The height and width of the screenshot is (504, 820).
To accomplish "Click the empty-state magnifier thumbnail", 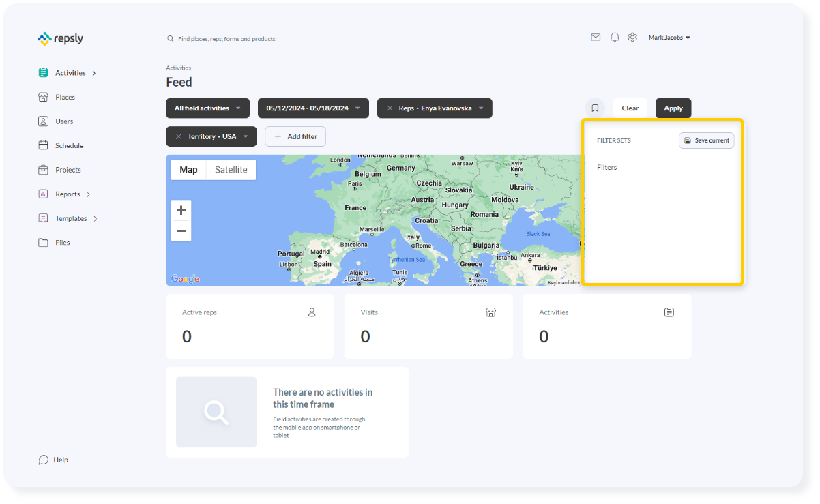I will 216,412.
